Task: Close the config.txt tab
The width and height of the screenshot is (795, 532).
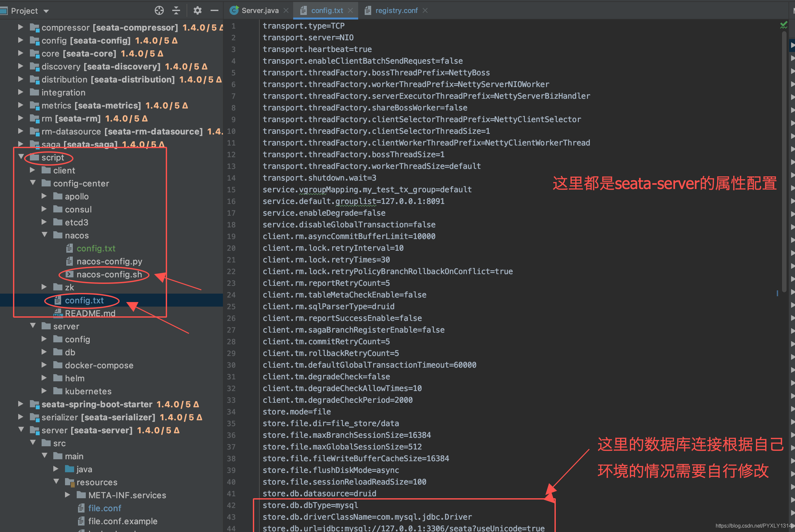Action: (x=350, y=10)
